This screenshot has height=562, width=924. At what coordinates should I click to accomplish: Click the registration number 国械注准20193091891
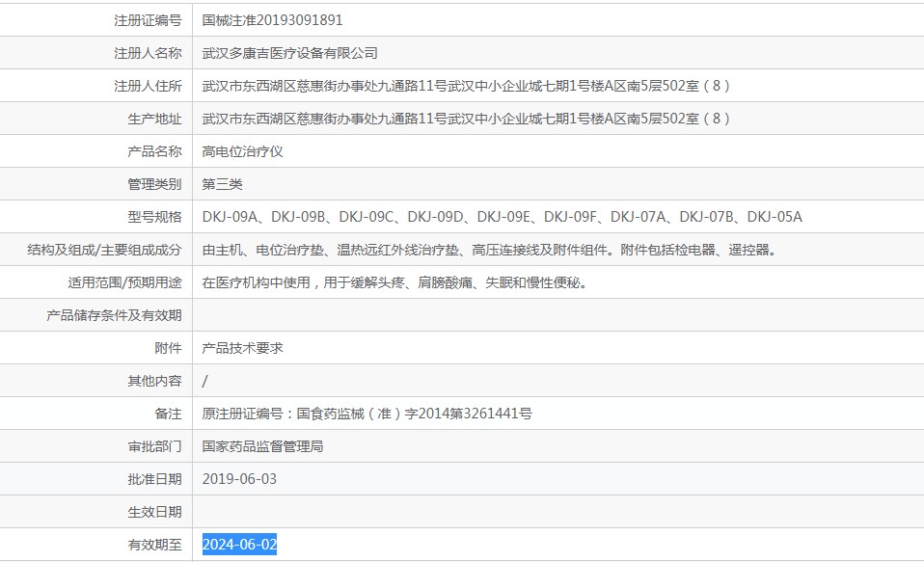[x=272, y=20]
